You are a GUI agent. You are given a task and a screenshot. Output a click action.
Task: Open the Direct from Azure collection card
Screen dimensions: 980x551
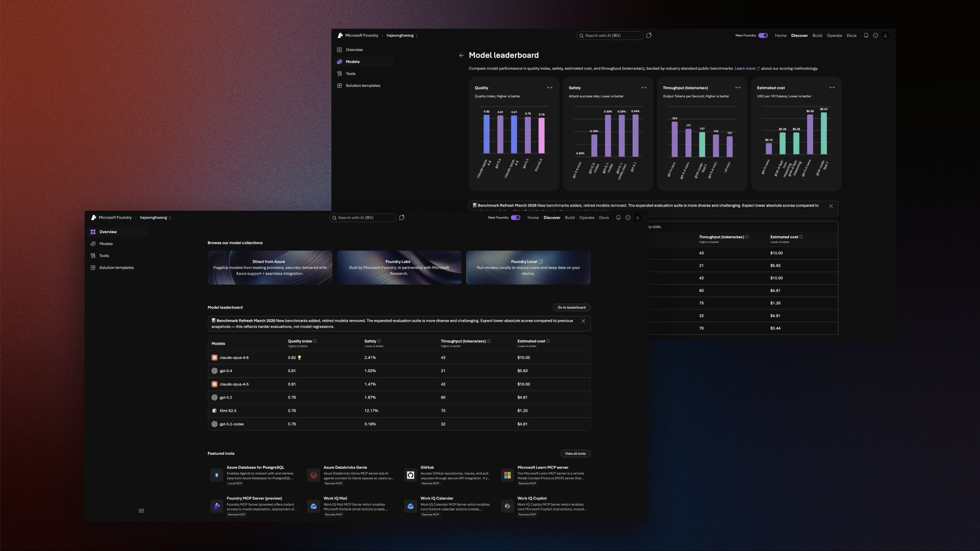click(x=270, y=267)
